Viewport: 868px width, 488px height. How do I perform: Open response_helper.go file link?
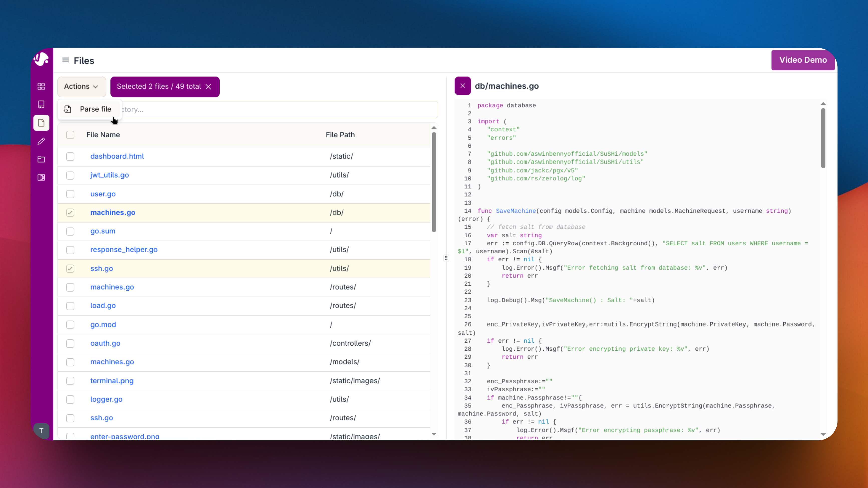[124, 250]
